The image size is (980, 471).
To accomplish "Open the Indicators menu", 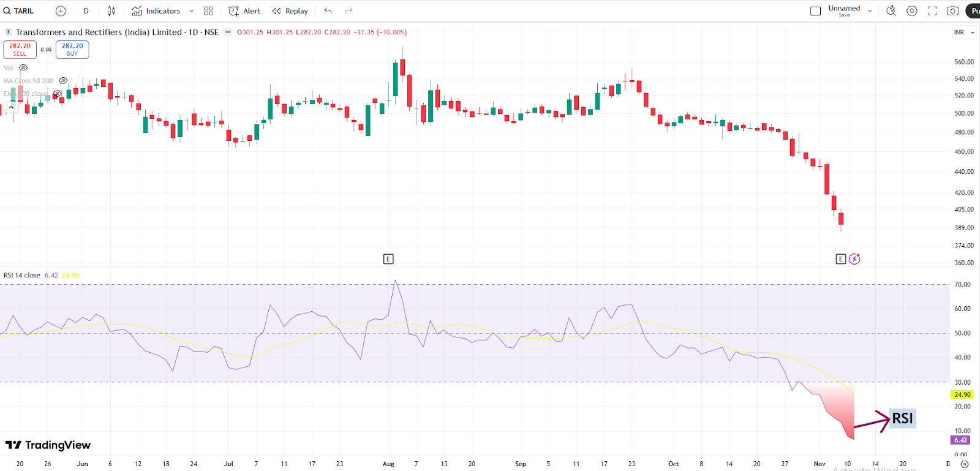I will tap(156, 11).
